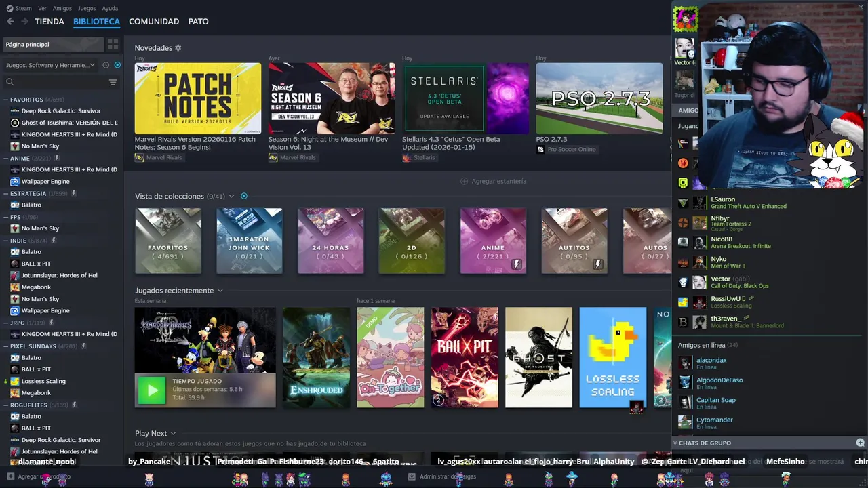Viewport: 868px width, 488px height.
Task: Switch library to grid view icon
Action: click(113, 44)
